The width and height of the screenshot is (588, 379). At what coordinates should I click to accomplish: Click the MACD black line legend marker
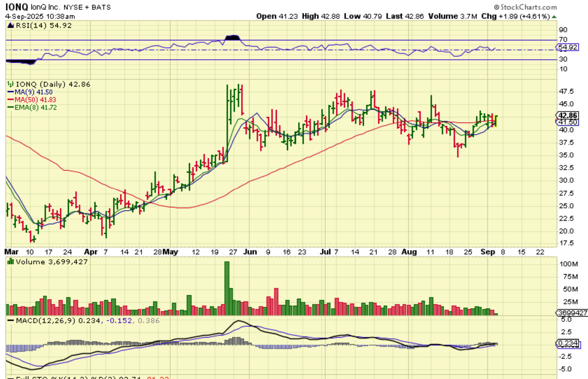pos(10,321)
